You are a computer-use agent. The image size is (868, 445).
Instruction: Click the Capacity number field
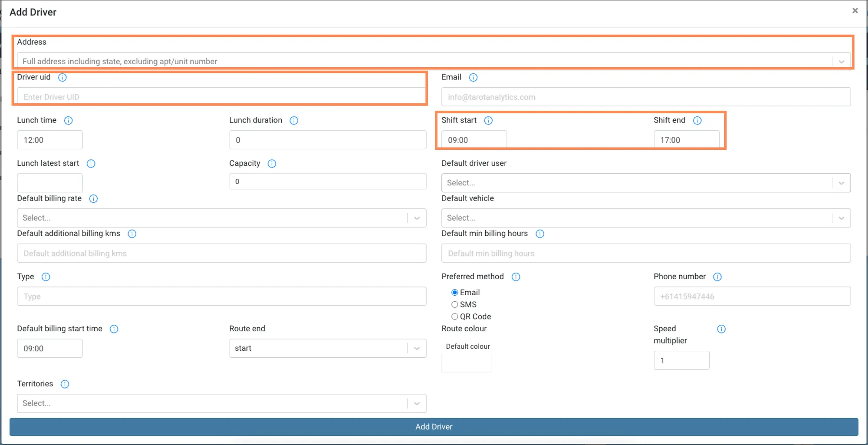tap(328, 181)
